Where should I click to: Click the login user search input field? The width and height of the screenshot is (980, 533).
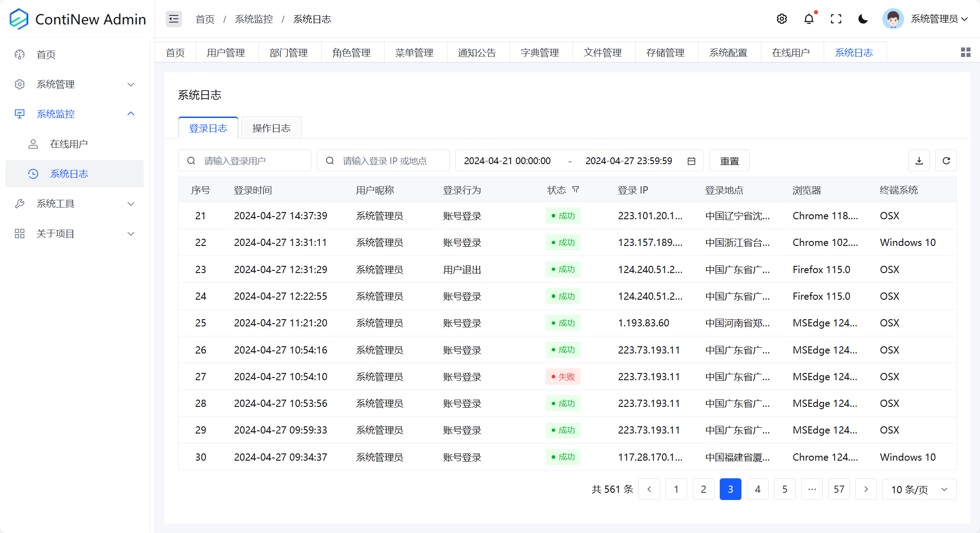(x=244, y=160)
